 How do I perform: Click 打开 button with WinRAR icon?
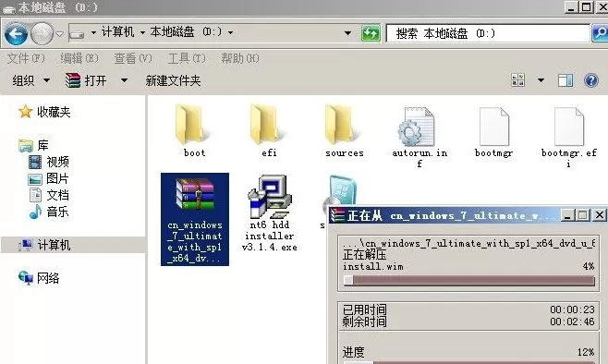pos(86,80)
